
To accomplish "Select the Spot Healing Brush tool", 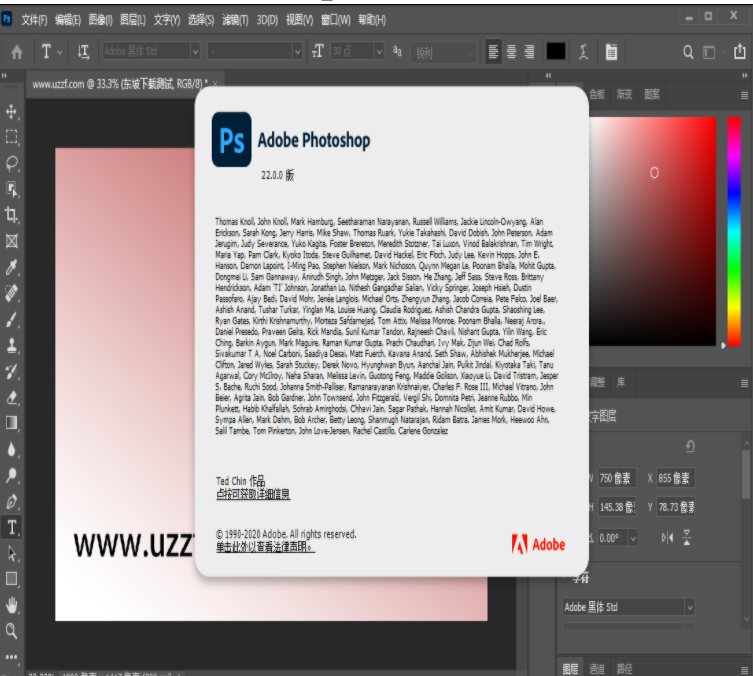I will [x=12, y=293].
